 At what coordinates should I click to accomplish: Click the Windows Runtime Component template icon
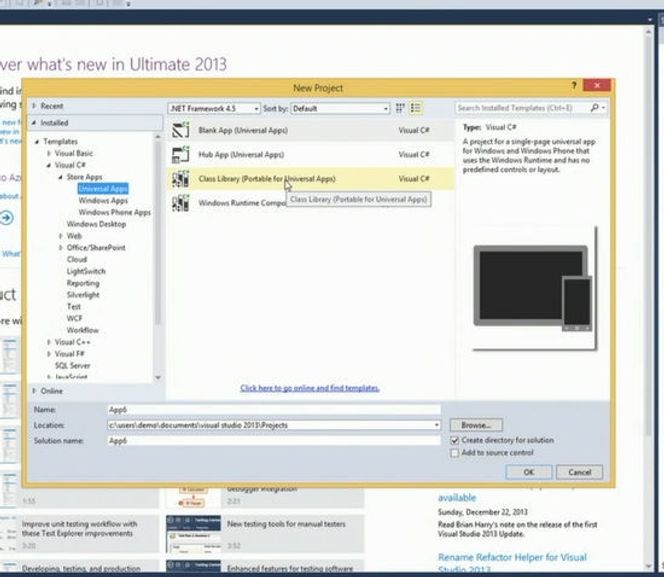[180, 203]
